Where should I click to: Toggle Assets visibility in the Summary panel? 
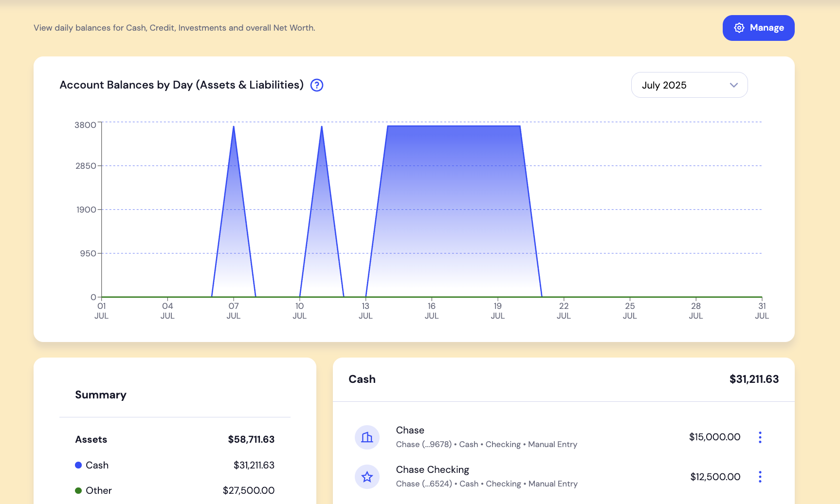pyautogui.click(x=91, y=439)
